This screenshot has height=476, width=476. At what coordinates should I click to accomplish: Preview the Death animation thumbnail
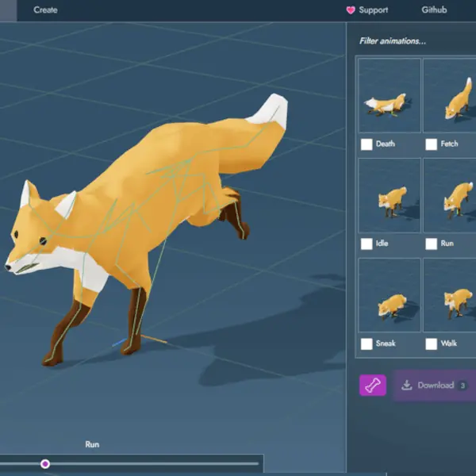pos(389,96)
